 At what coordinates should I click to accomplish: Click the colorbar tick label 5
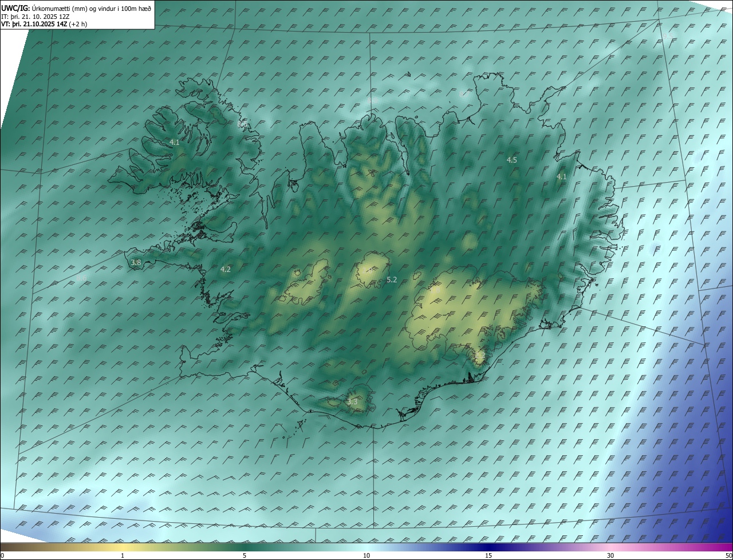point(245,555)
